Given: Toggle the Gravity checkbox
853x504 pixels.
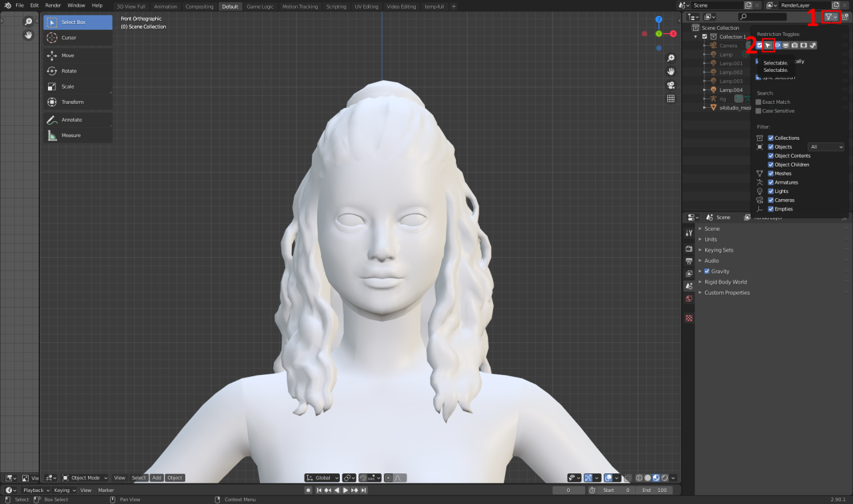Looking at the screenshot, I should 707,272.
